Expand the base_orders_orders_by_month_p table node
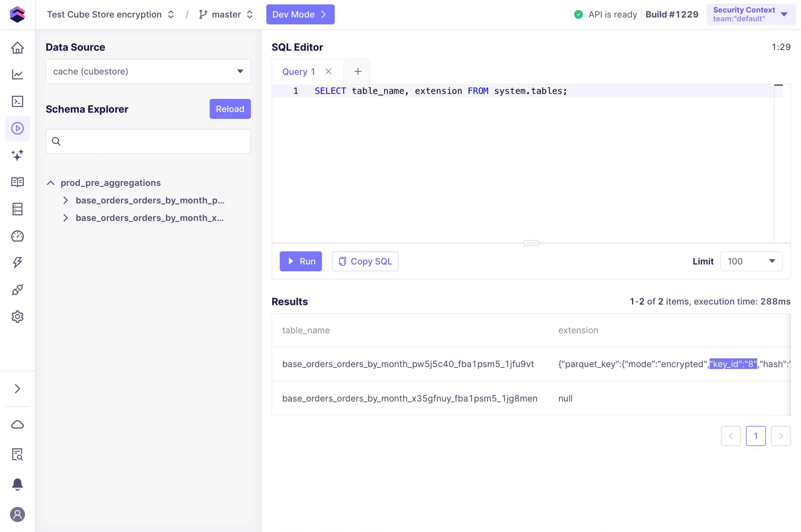 coord(65,201)
